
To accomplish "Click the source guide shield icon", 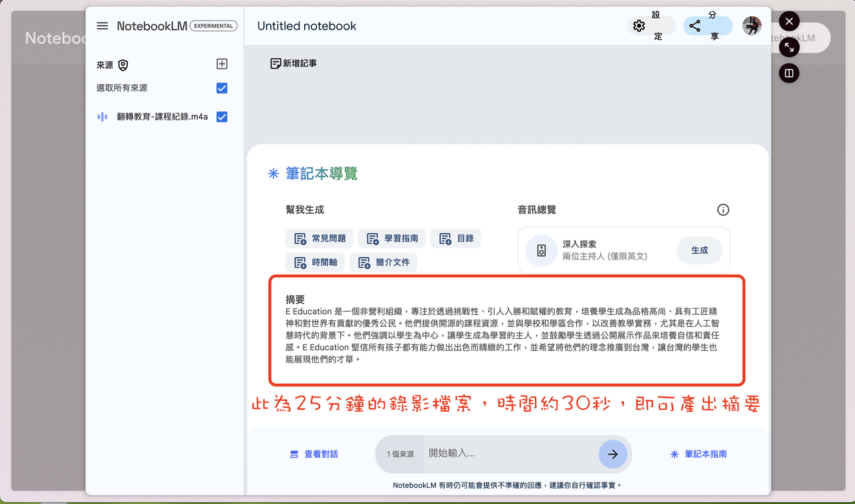I will click(x=123, y=65).
